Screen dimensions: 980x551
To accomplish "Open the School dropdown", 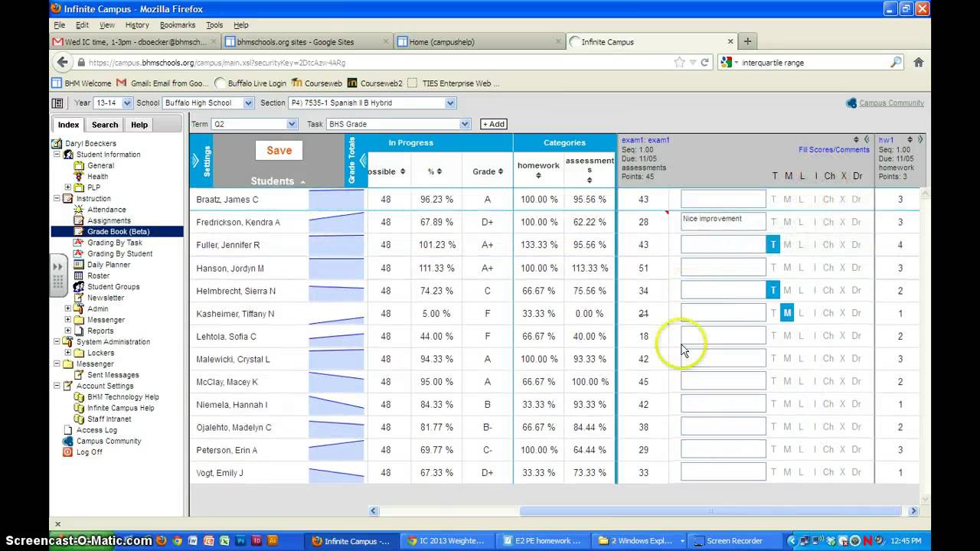I will pyautogui.click(x=208, y=103).
